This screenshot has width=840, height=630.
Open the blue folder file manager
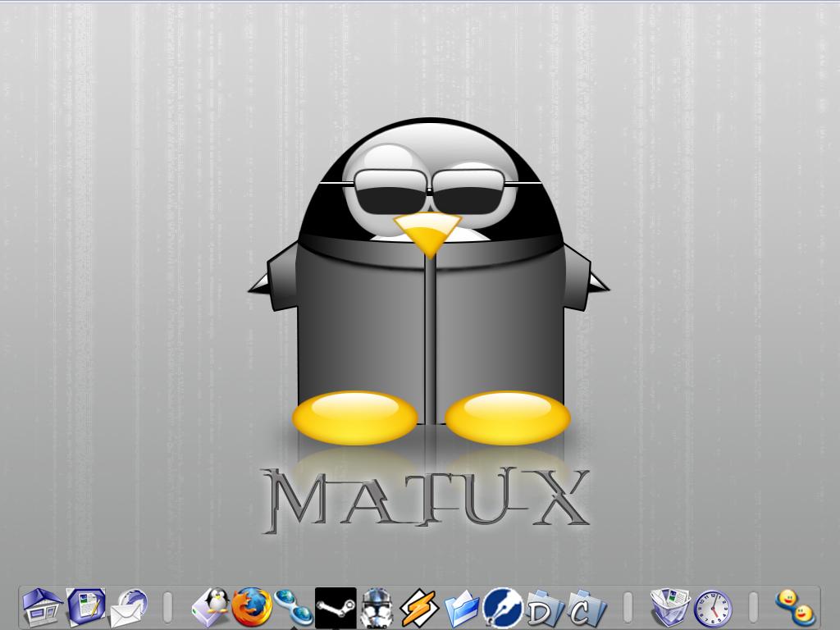[x=462, y=608]
